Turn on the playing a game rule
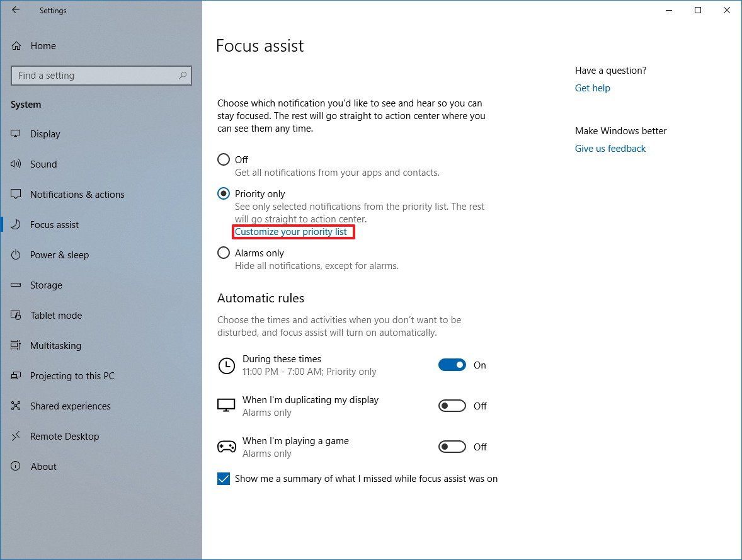 tap(452, 447)
